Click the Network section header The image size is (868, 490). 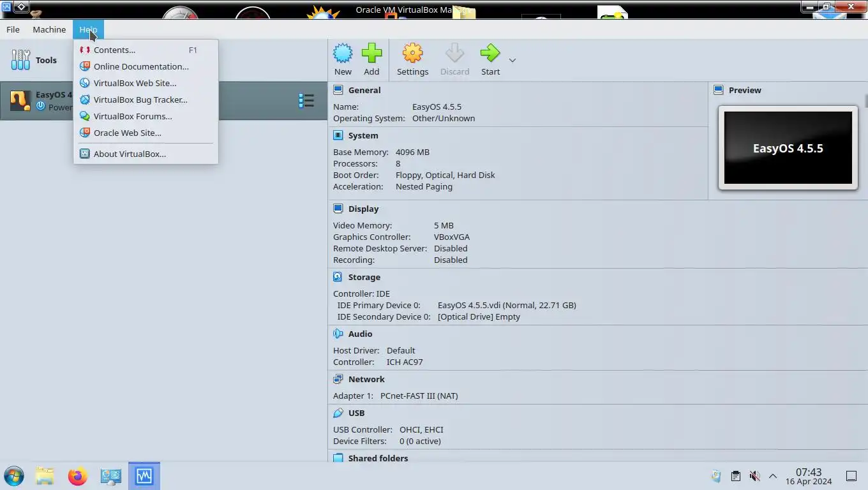pos(366,379)
